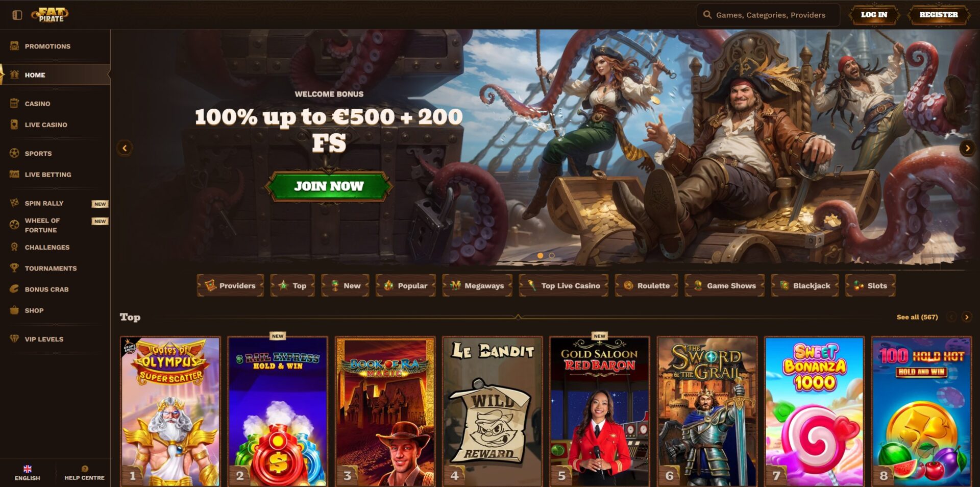Advance the Top games row arrow
Screen dimensions: 980x487
(967, 317)
